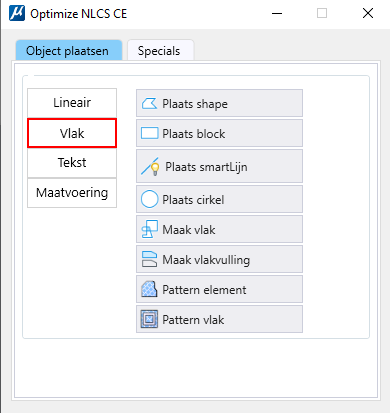Minimize the Optimize NLCS CE window
The image size is (390, 413).
coord(277,14)
